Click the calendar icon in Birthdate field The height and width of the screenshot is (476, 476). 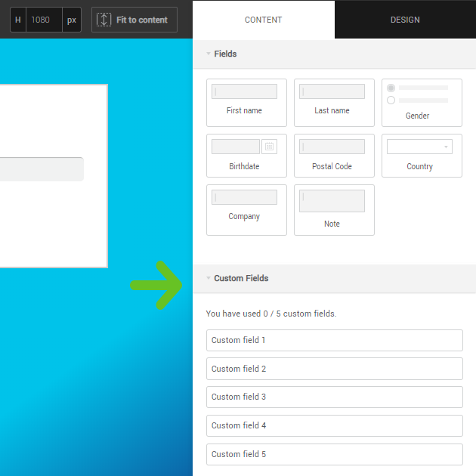[269, 147]
